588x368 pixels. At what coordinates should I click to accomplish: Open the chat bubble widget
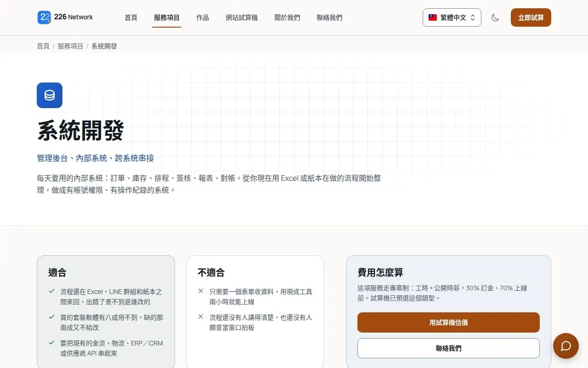tap(566, 346)
